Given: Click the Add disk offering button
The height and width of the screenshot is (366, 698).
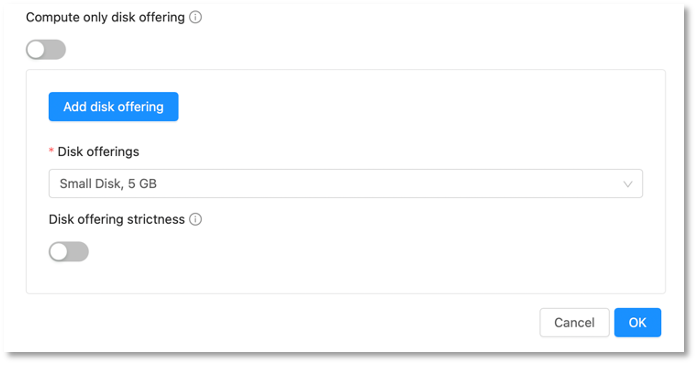Looking at the screenshot, I should pyautogui.click(x=114, y=107).
